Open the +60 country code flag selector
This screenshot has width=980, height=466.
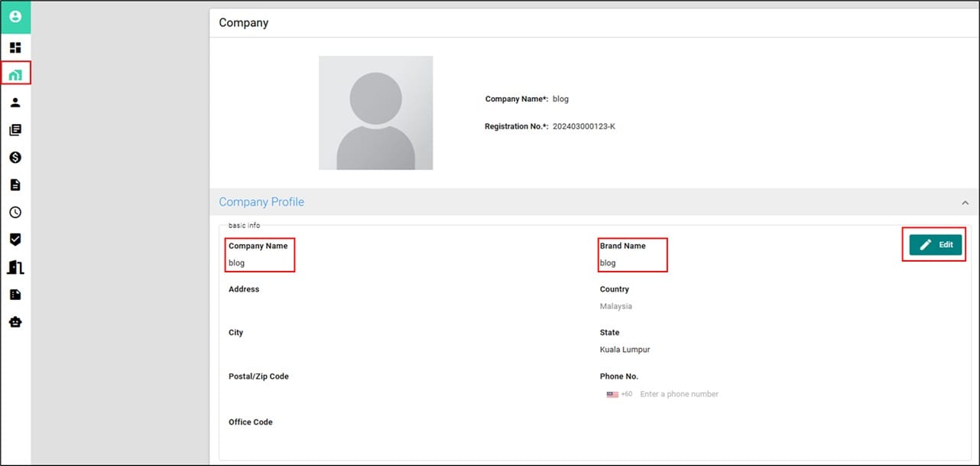coord(618,395)
